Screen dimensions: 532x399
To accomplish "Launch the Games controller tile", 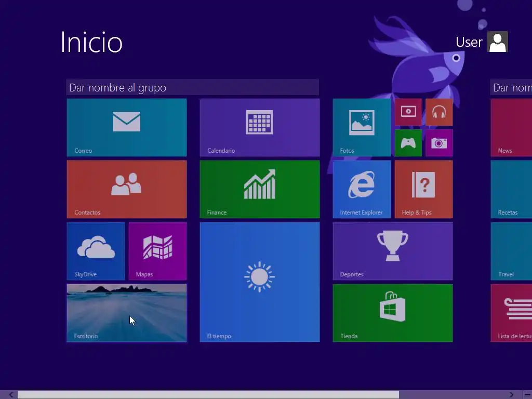I will point(408,143).
